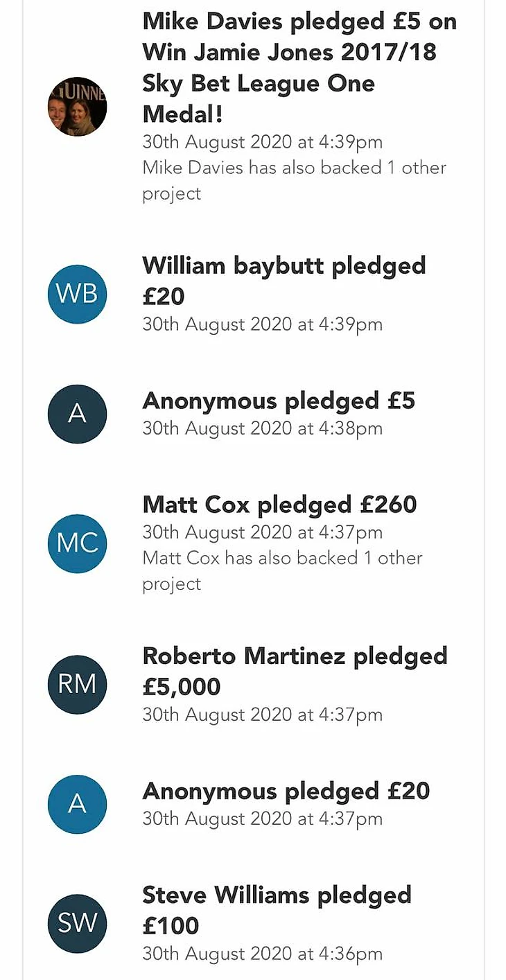Image resolution: width=506 pixels, height=980 pixels.
Task: Click the RM initials avatar
Action: (77, 684)
